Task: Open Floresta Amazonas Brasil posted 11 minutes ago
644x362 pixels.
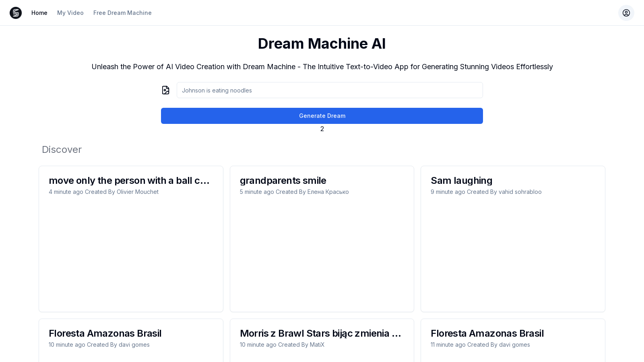Action: pos(487,333)
